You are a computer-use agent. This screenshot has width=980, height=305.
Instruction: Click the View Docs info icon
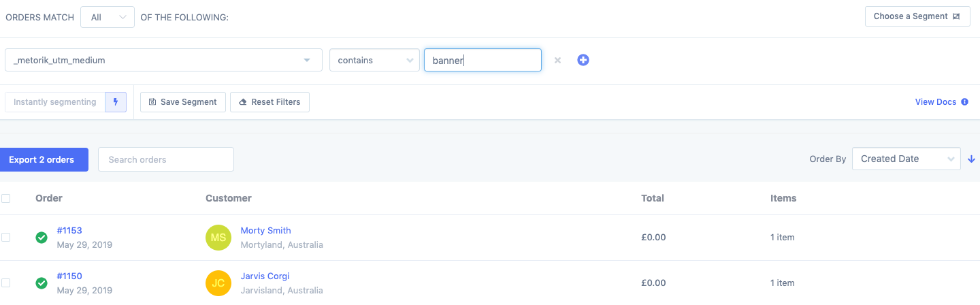(964, 102)
